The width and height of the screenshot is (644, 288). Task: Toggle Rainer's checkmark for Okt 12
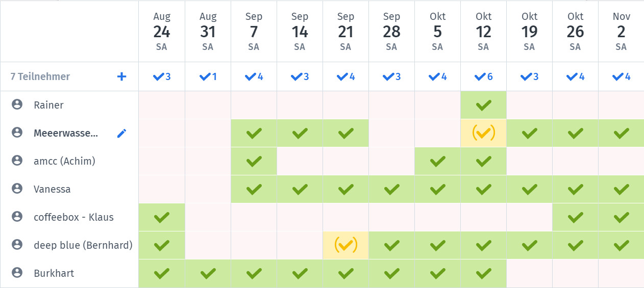pyautogui.click(x=483, y=106)
